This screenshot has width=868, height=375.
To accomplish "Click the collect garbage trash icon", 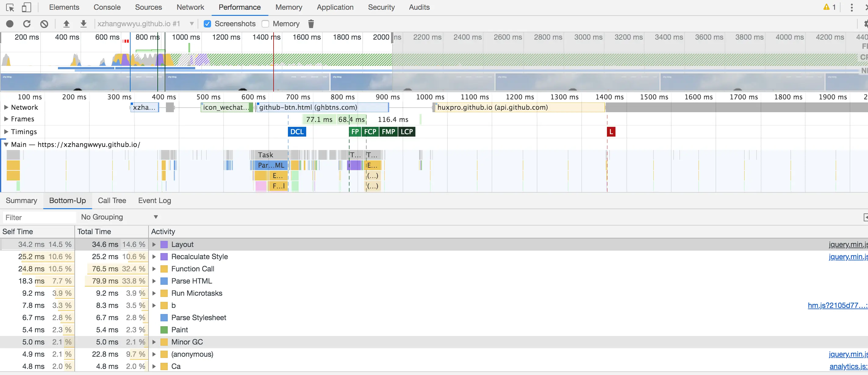I will click(x=311, y=23).
